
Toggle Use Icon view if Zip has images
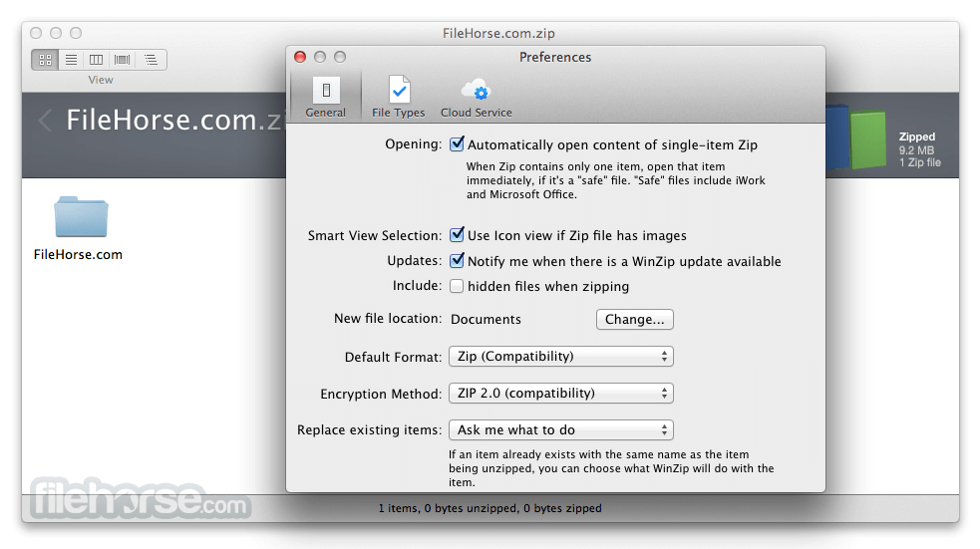tap(457, 235)
